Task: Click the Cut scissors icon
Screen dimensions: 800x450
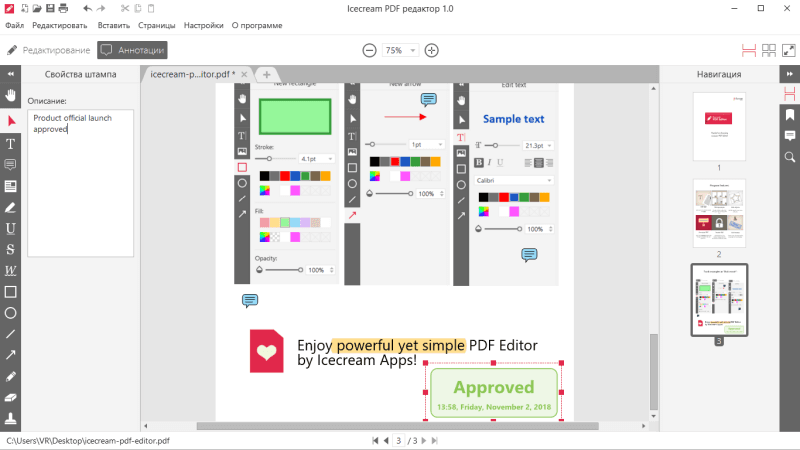Action: point(125,8)
